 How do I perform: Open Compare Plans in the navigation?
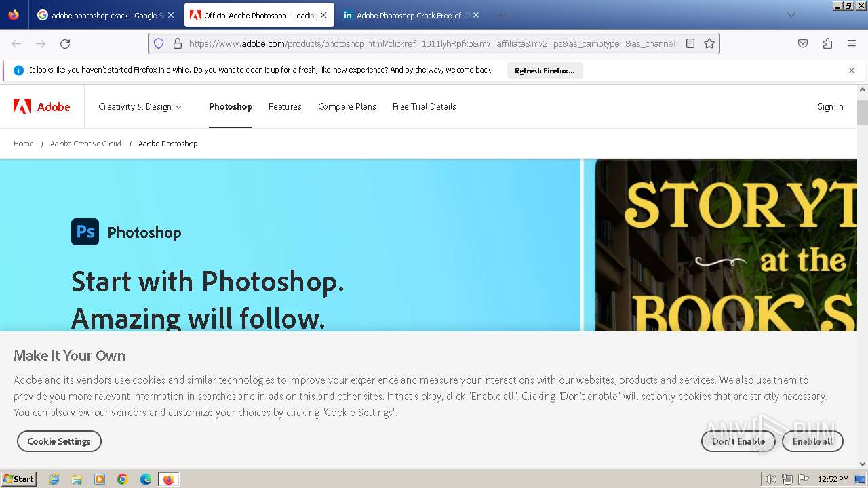pos(347,106)
